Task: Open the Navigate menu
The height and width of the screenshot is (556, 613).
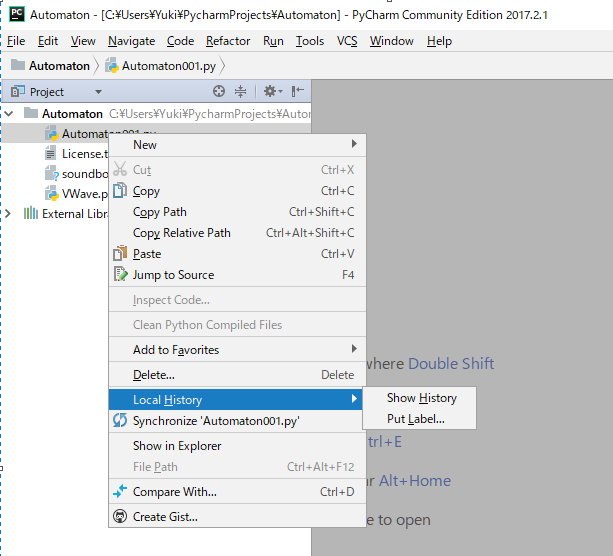Action: pos(131,41)
